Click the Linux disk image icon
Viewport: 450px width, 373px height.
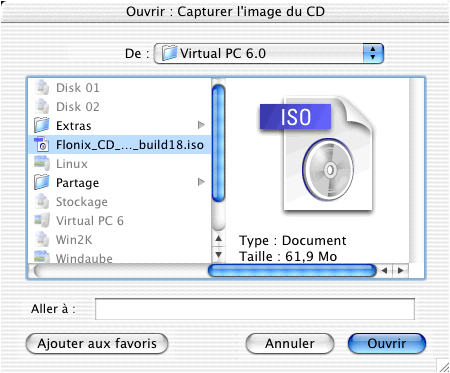[42, 164]
